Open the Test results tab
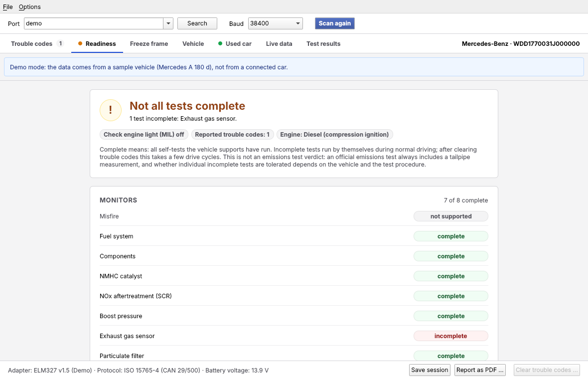Viewport: 588px width, 379px height. (x=323, y=43)
